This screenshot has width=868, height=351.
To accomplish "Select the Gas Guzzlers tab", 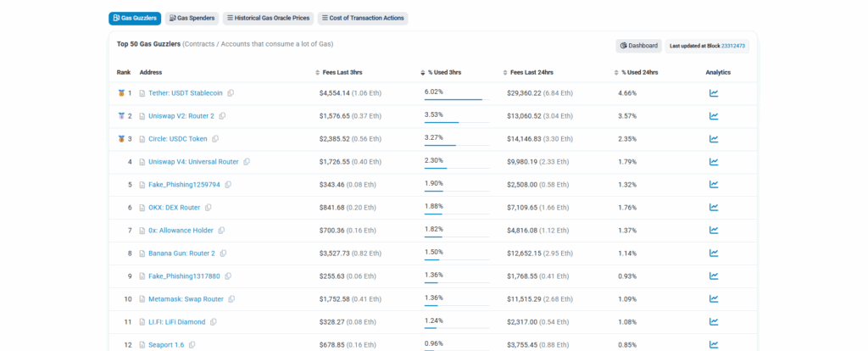I will (135, 19).
